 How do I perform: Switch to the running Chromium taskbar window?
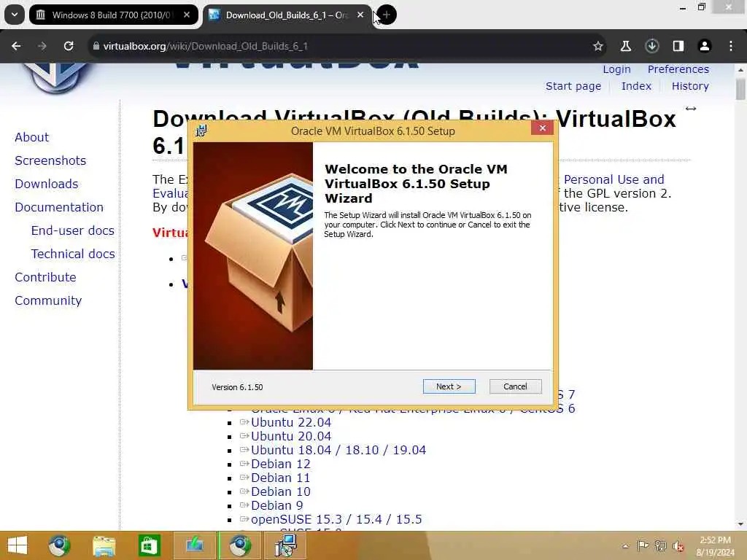tap(239, 545)
